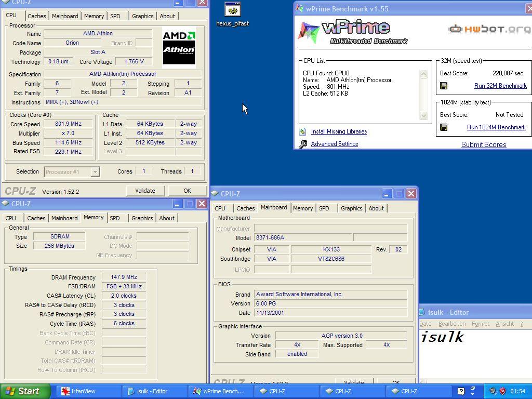Switch to Caches tab in top CPU-Z

click(37, 16)
